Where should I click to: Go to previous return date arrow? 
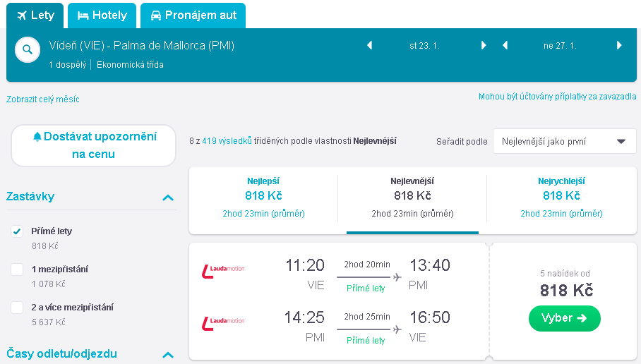505,45
